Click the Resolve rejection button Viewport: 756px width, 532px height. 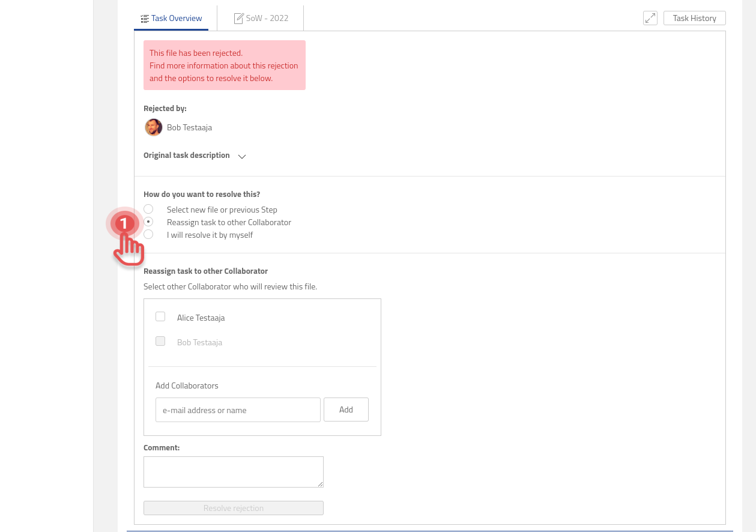[x=233, y=507]
